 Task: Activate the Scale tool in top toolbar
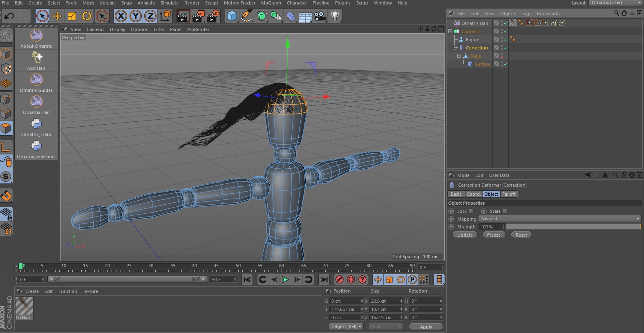coord(72,16)
